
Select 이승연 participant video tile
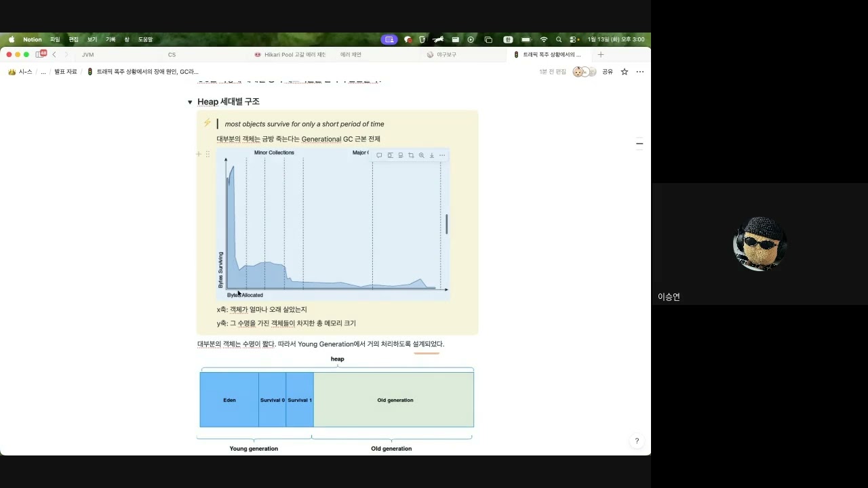tap(759, 244)
